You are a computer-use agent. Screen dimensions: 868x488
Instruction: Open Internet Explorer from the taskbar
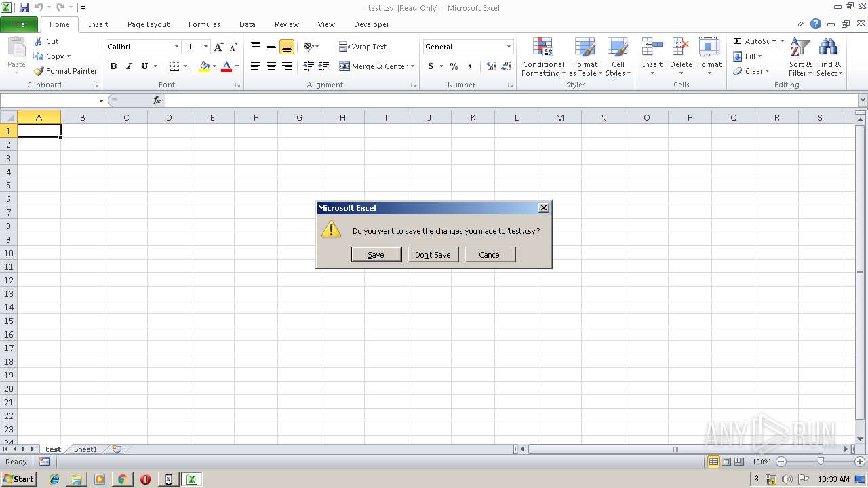54,479
